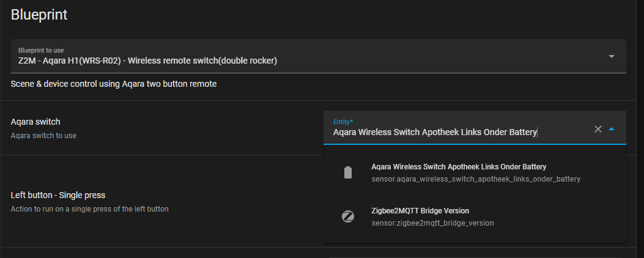
Task: Open the Blueprint to use dropdown arrow
Action: pyautogui.click(x=612, y=56)
